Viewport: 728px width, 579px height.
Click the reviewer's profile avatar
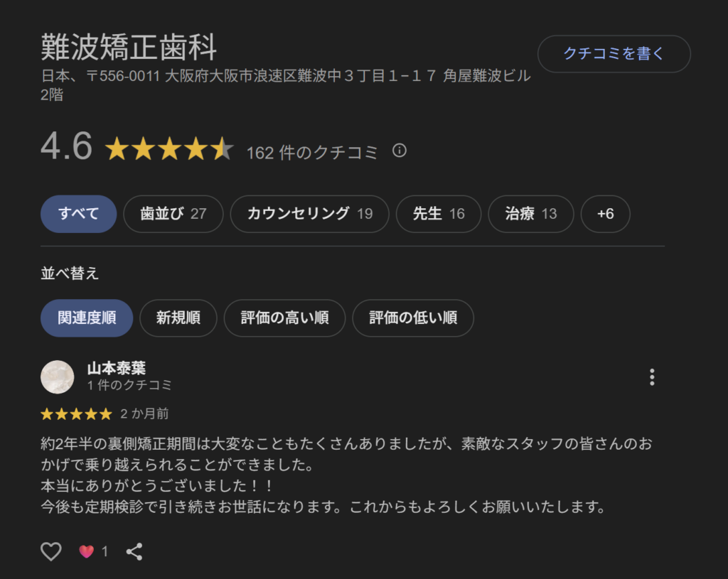(x=58, y=377)
